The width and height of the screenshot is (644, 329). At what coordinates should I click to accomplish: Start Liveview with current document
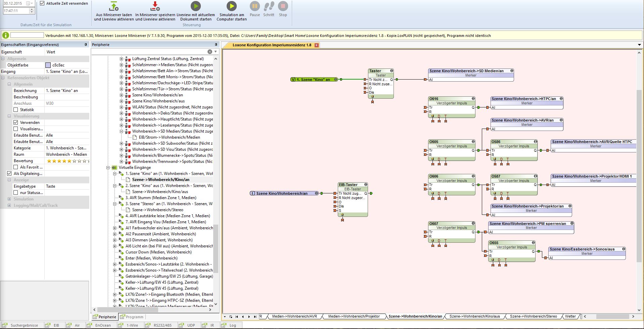click(195, 6)
